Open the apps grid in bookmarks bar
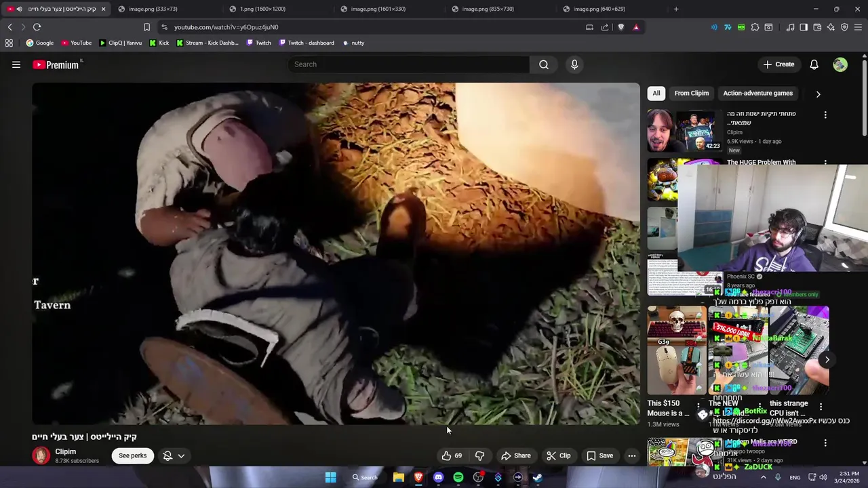This screenshot has height=488, width=868. [x=9, y=43]
